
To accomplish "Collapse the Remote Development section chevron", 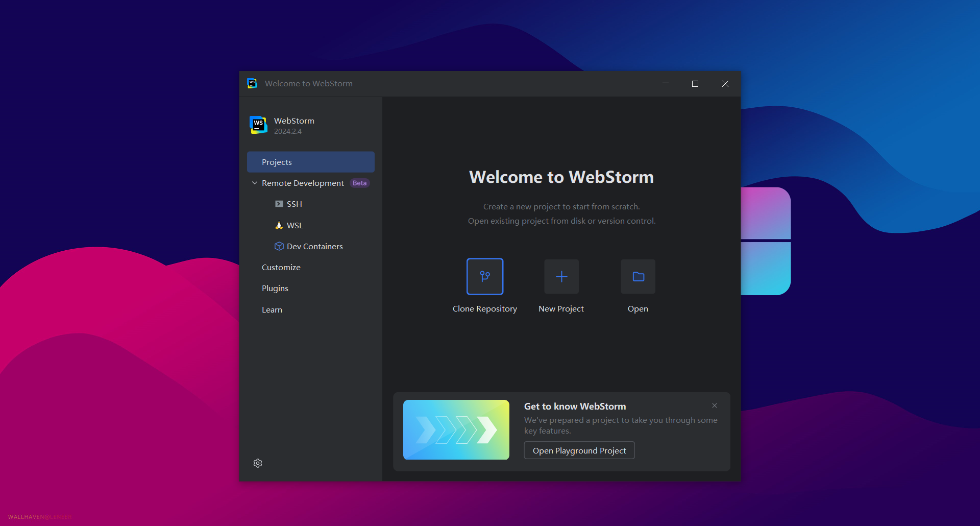I will tap(255, 183).
